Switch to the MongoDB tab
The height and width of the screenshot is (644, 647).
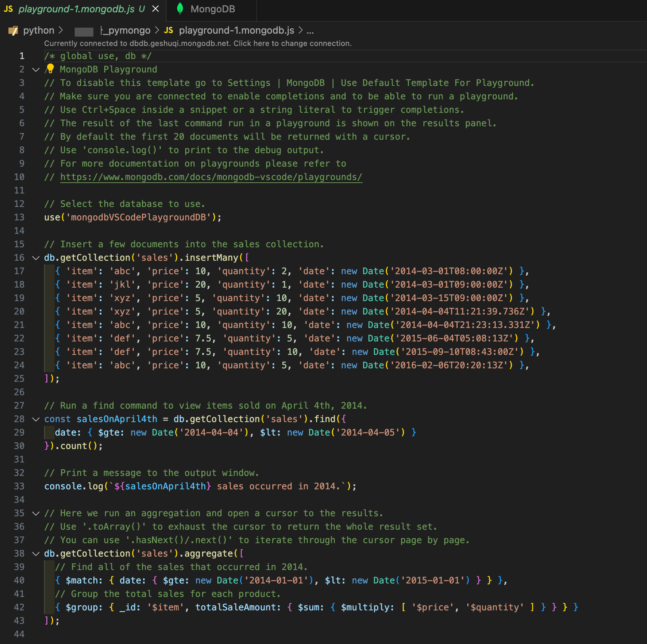[212, 9]
